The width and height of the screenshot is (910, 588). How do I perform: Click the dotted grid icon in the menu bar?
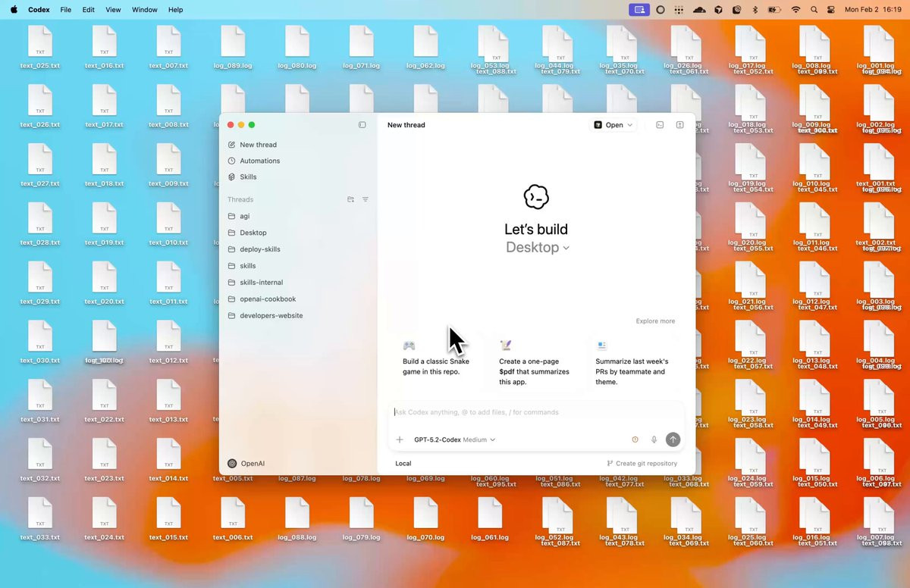(679, 10)
